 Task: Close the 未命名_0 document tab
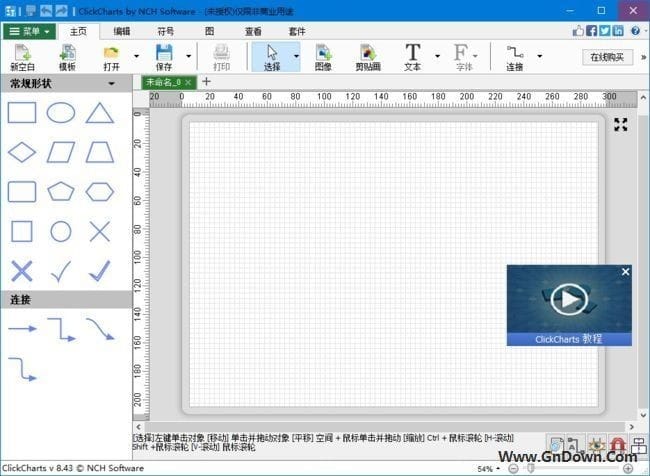click(188, 83)
